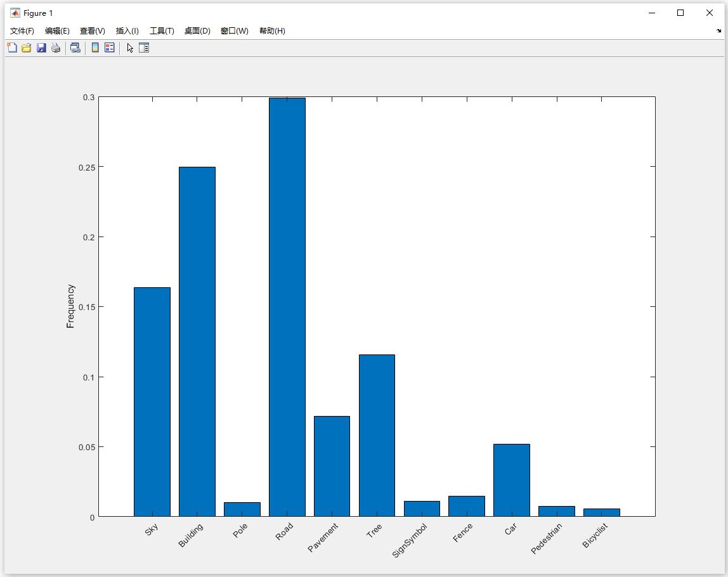
Task: Select the Pole bar in chart
Action: pyautogui.click(x=242, y=509)
